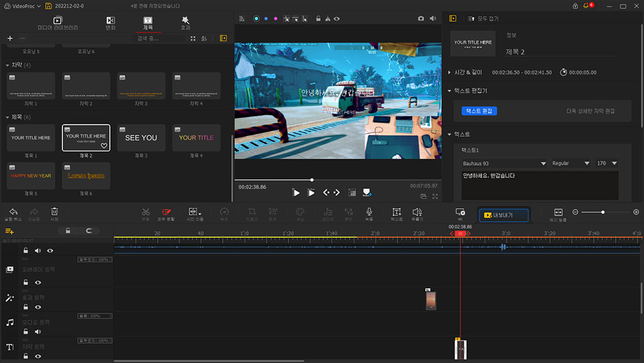Click the fullscreen icon under preview

coord(435,197)
